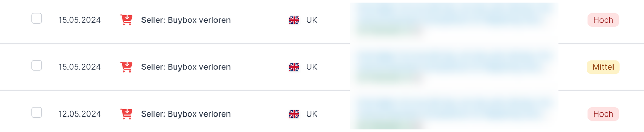The width and height of the screenshot is (644, 132).
Task: Click the 15.05.2024 date in the Mittel row
Action: [79, 67]
